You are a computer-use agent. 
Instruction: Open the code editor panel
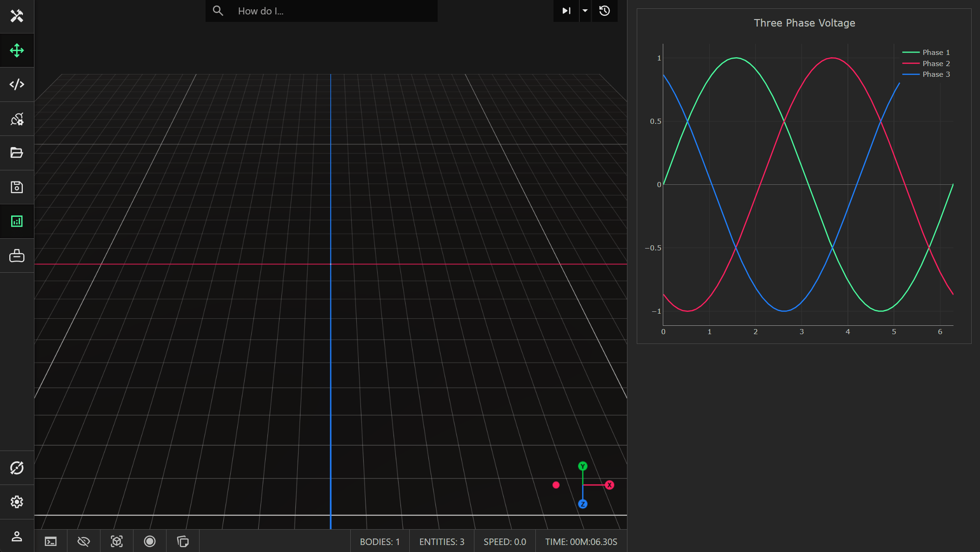[x=17, y=84]
